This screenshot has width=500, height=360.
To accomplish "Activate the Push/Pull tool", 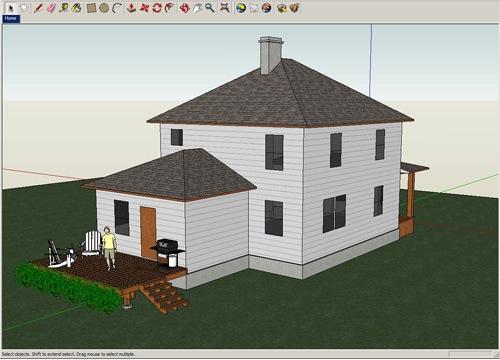I will pos(132,8).
